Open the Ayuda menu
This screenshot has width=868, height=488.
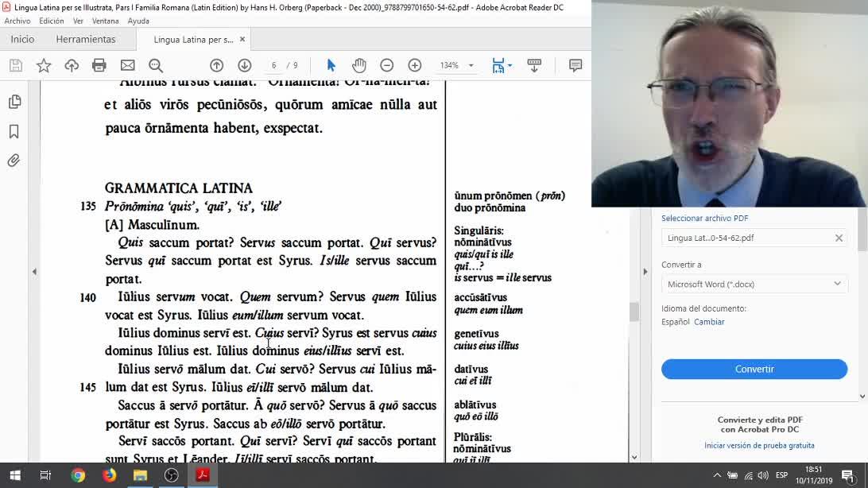[138, 21]
